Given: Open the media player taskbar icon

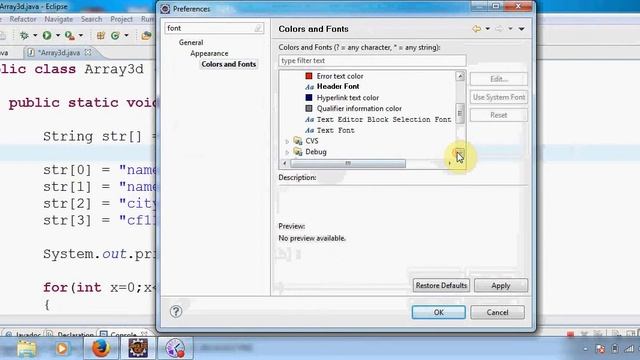Looking at the screenshot, I should [62, 349].
